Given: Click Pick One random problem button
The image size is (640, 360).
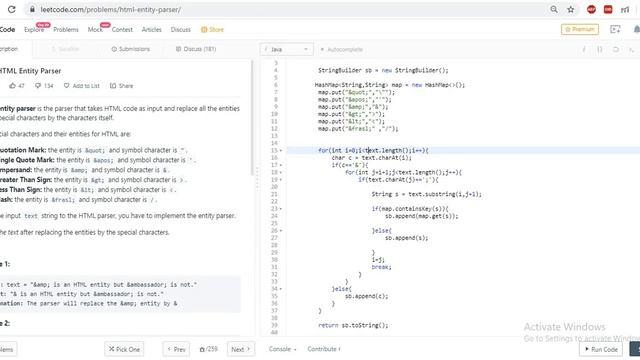Looking at the screenshot, I should coord(124,349).
